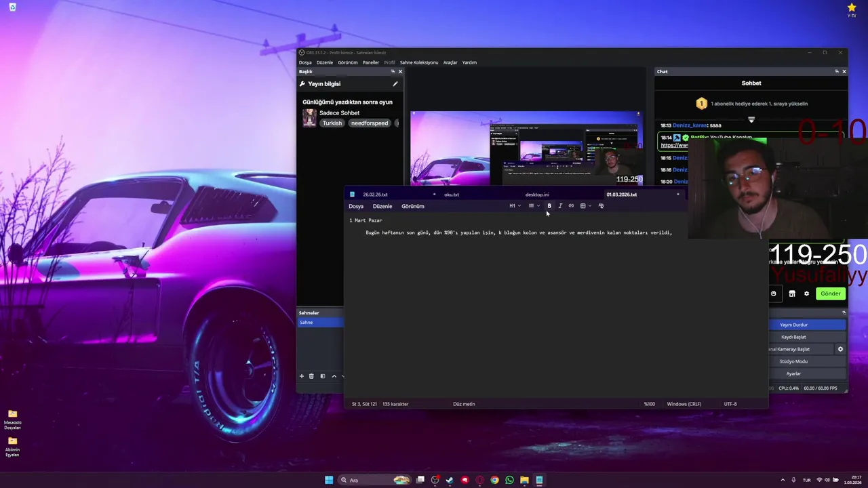This screenshot has width=868, height=488.
Task: Open File Explorer from the taskbar
Action: point(524,480)
